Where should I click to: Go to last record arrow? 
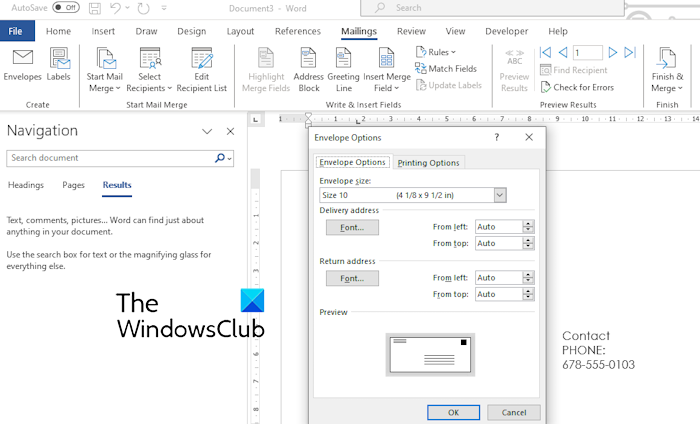pos(629,53)
